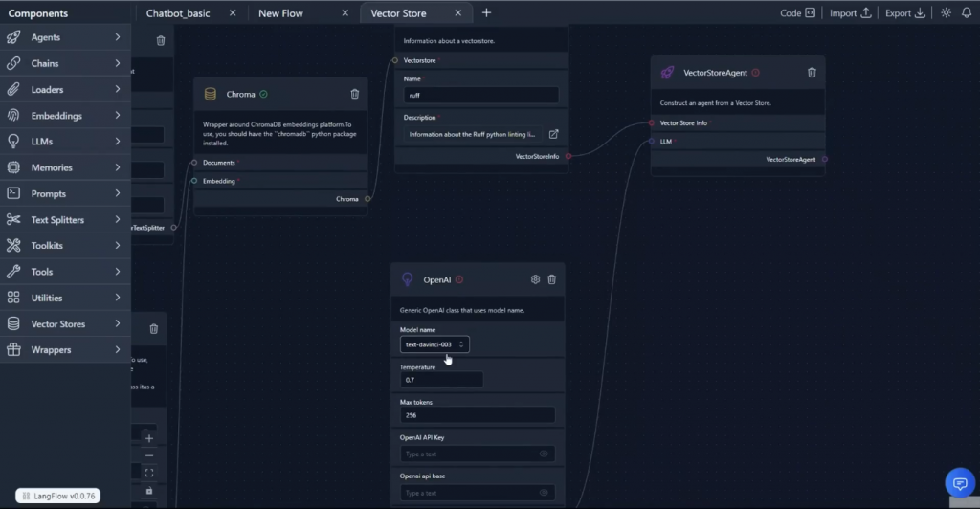Zoom out on the canvas
This screenshot has height=509, width=980.
pos(148,456)
